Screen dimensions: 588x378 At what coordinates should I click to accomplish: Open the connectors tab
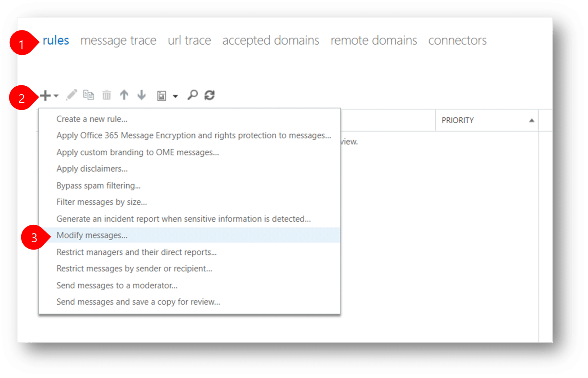457,40
